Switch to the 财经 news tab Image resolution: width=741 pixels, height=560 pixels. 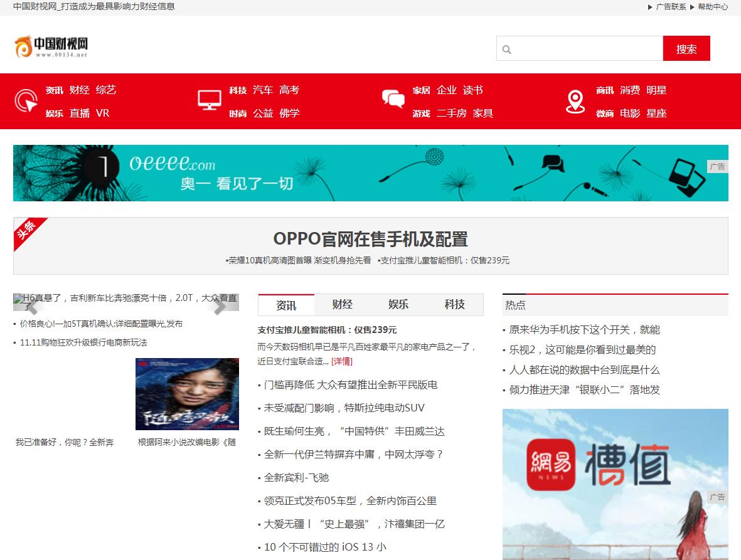(342, 305)
